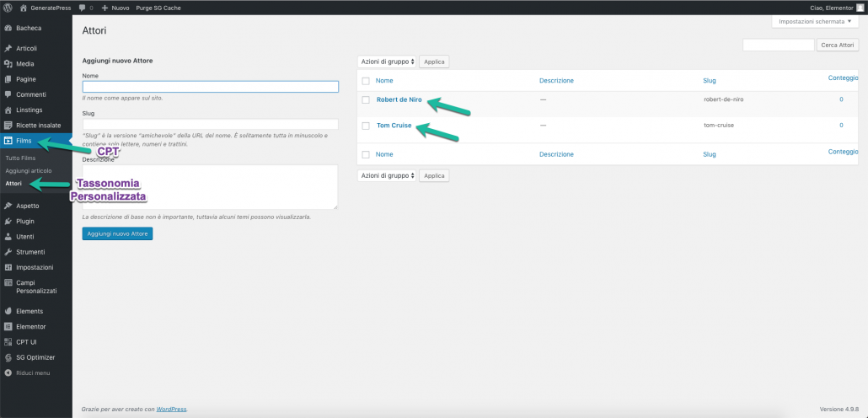This screenshot has height=418, width=868.
Task: Toggle select-all checkbox in table header
Action: pos(366,81)
